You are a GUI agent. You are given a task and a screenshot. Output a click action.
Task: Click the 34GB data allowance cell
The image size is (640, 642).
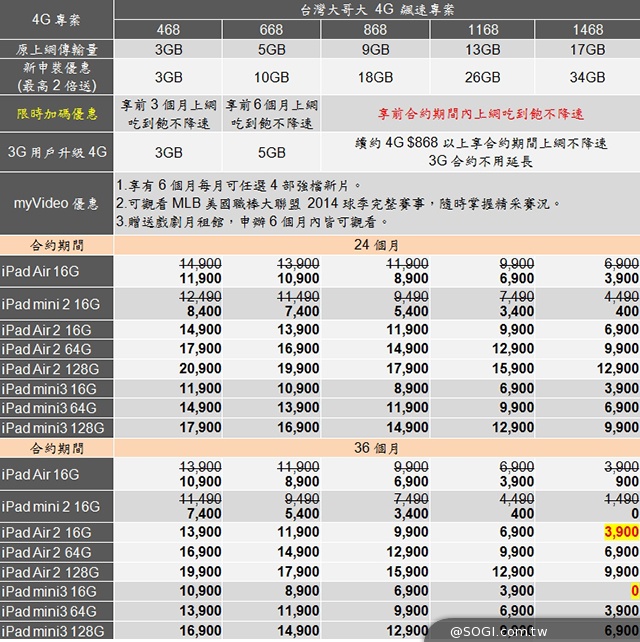pos(587,77)
